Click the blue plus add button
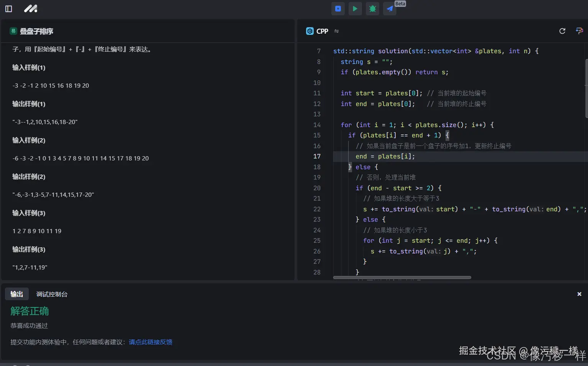This screenshot has height=366, width=588. (x=338, y=8)
